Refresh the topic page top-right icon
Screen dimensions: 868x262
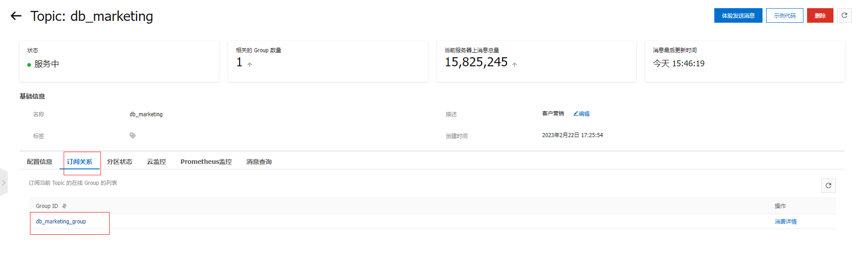[844, 15]
